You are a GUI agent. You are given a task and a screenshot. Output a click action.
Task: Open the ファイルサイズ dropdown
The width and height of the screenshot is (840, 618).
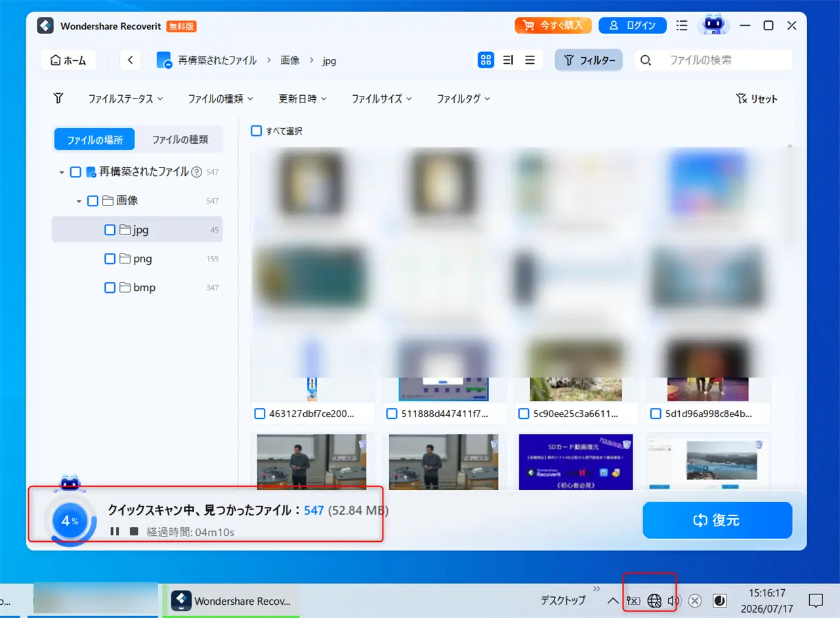[382, 99]
